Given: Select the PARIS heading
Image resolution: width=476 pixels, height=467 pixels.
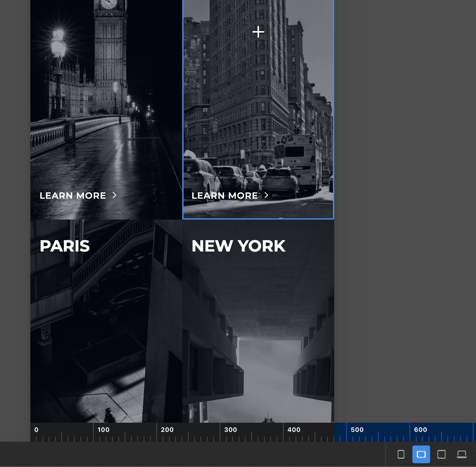Looking at the screenshot, I should point(65,246).
